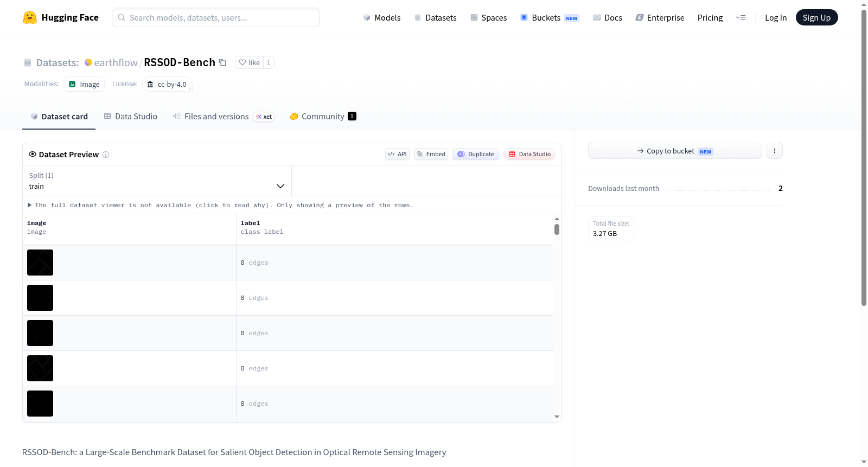Open the Models page
Image resolution: width=868 pixels, height=467 pixels.
point(382,17)
